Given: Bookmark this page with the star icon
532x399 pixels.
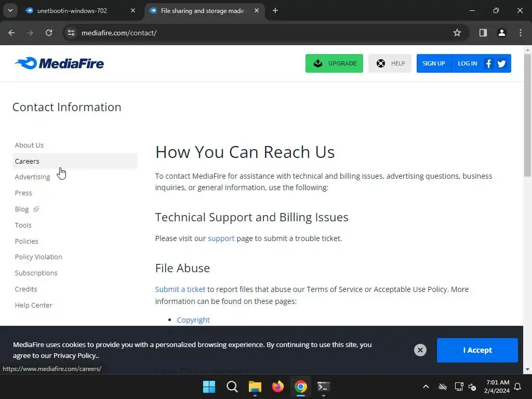Looking at the screenshot, I should point(457,33).
